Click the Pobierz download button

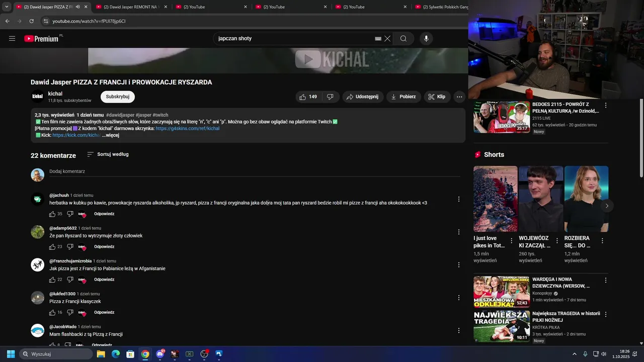click(x=404, y=97)
